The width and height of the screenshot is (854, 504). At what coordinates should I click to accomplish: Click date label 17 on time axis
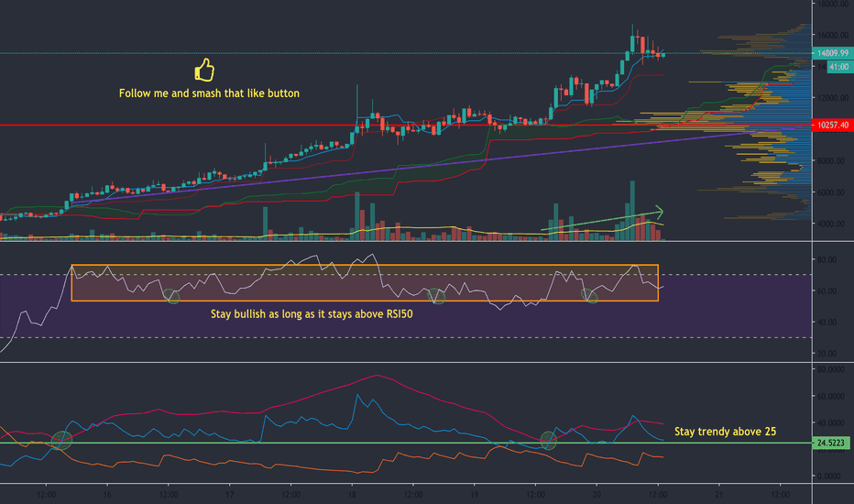click(230, 495)
